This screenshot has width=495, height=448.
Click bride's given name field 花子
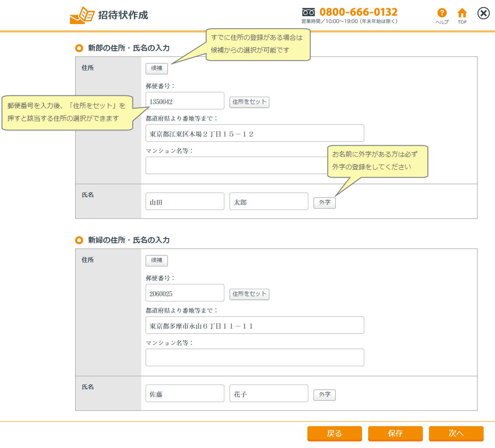(268, 393)
